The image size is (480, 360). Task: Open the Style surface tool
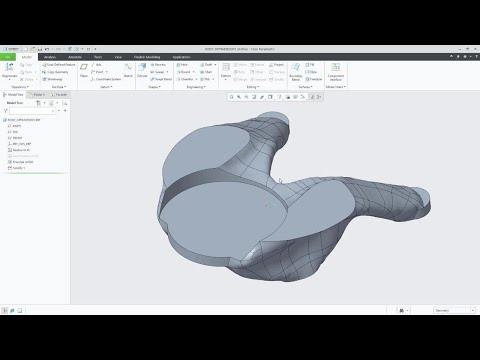click(x=311, y=72)
